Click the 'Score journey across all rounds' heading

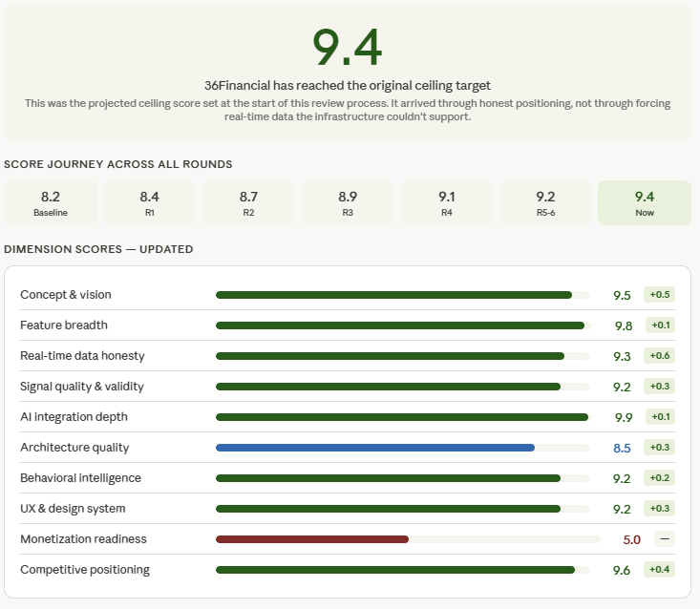click(x=117, y=164)
